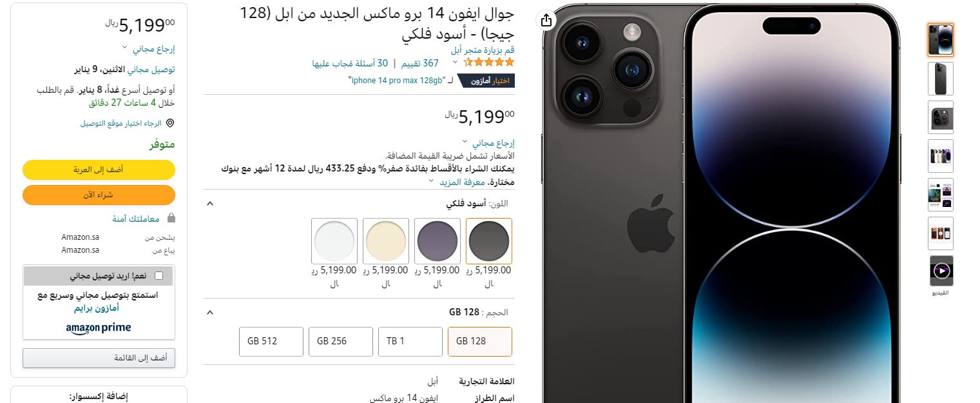This screenshot has width=980, height=403.
Task: Click the yellow add to cart button
Action: click(99, 170)
